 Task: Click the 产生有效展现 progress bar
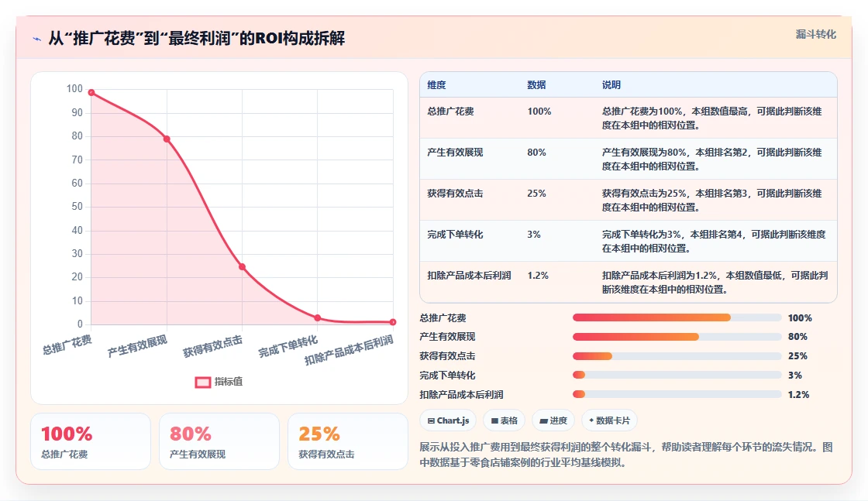[x=677, y=337]
